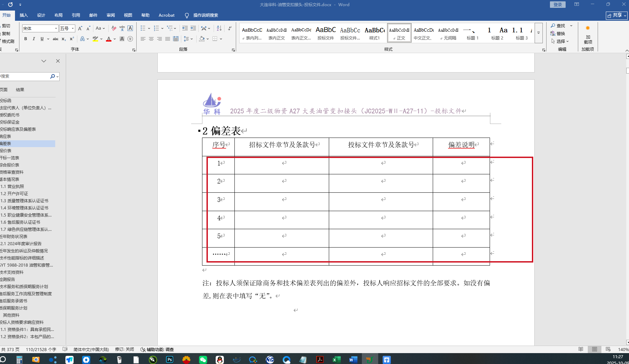
Task: Toggle character border
Action: [130, 28]
